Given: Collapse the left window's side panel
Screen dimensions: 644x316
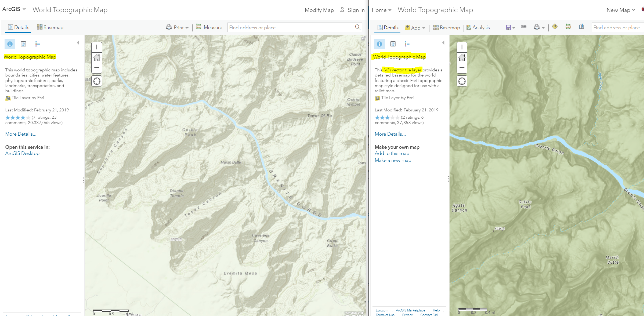Looking at the screenshot, I should pyautogui.click(x=78, y=43).
